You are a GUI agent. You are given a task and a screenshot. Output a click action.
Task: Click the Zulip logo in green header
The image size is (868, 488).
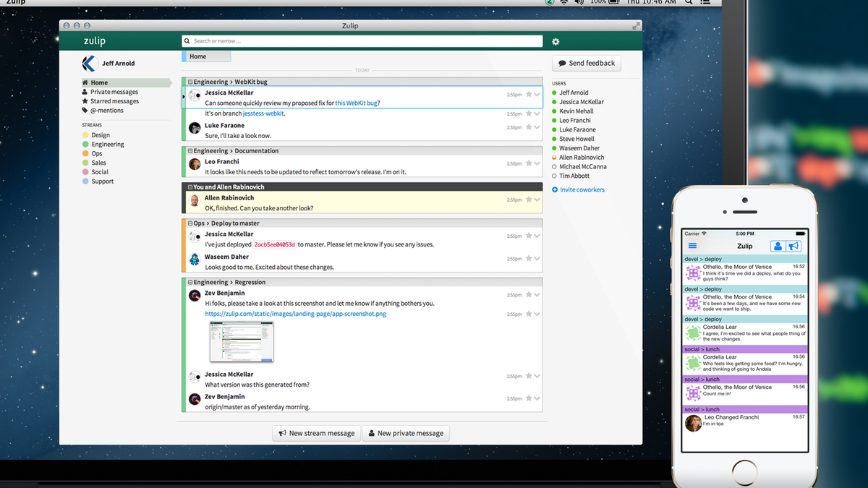point(95,42)
